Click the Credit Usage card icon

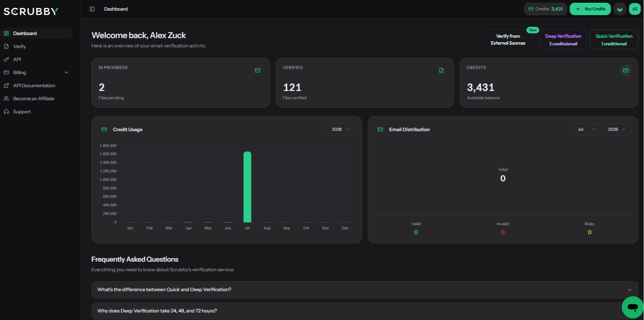coord(104,129)
